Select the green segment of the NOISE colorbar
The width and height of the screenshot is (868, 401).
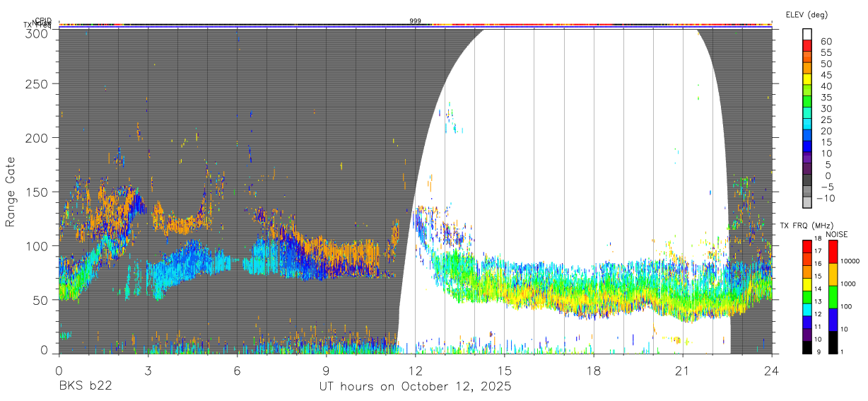[833, 297]
